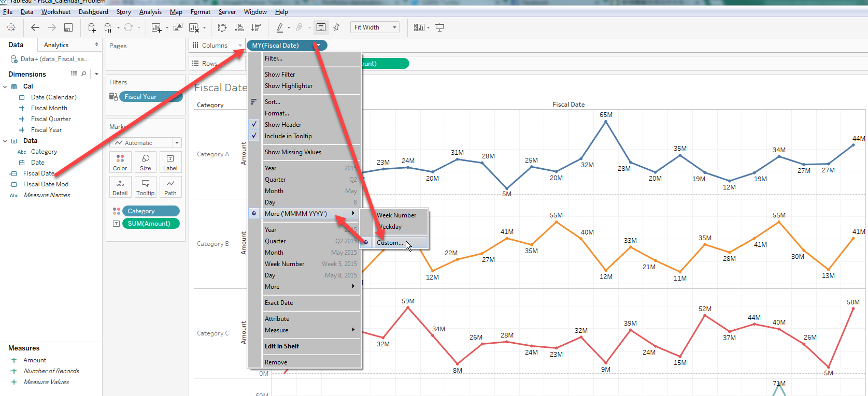Viewport: 868px width, 396px height.
Task: Open Size on the Marks card
Action: tap(146, 163)
